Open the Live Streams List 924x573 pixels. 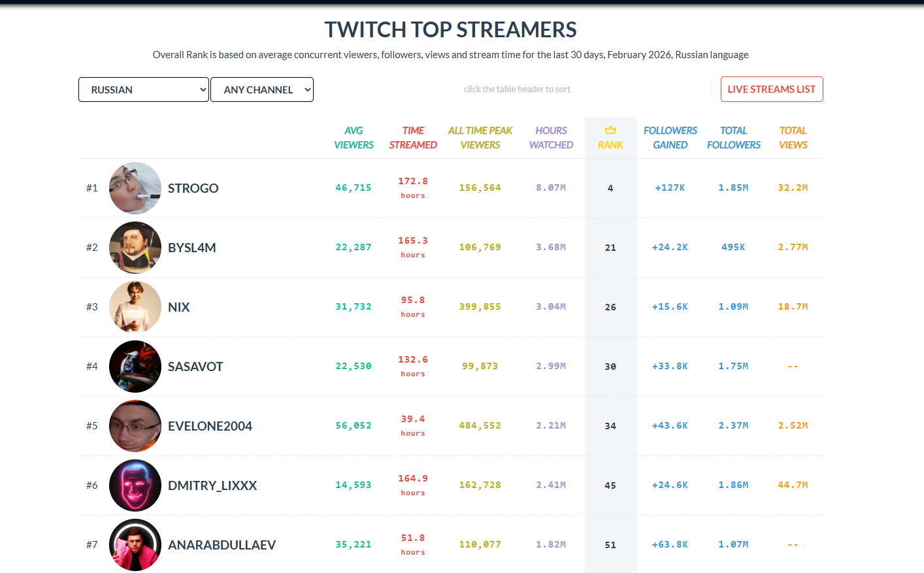(771, 90)
